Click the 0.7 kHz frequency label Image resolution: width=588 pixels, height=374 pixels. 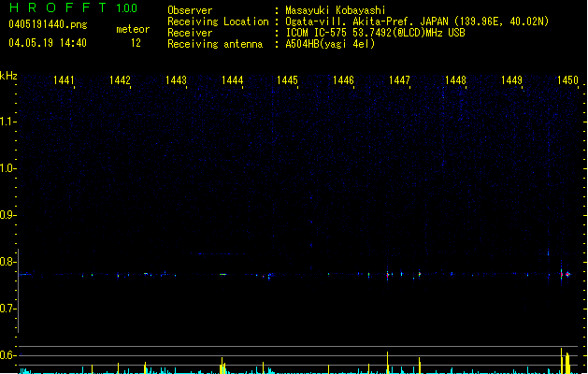click(7, 309)
